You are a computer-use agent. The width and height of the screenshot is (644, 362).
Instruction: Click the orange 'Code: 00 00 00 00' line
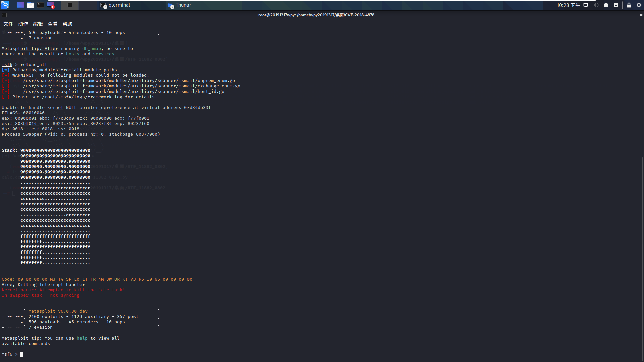(x=97, y=279)
